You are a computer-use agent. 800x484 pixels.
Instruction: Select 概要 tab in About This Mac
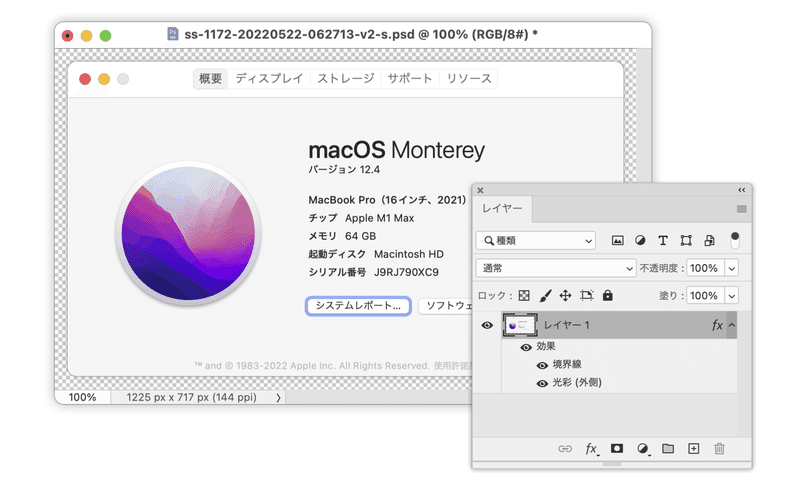click(210, 79)
